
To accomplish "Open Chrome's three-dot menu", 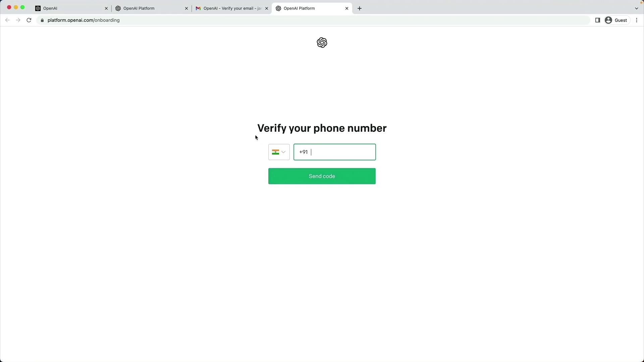I will [637, 20].
